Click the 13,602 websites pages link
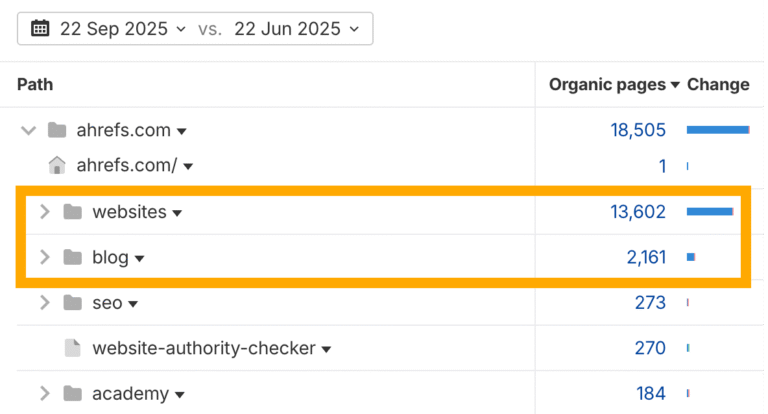Screen dimensions: 768x414 point(638,212)
